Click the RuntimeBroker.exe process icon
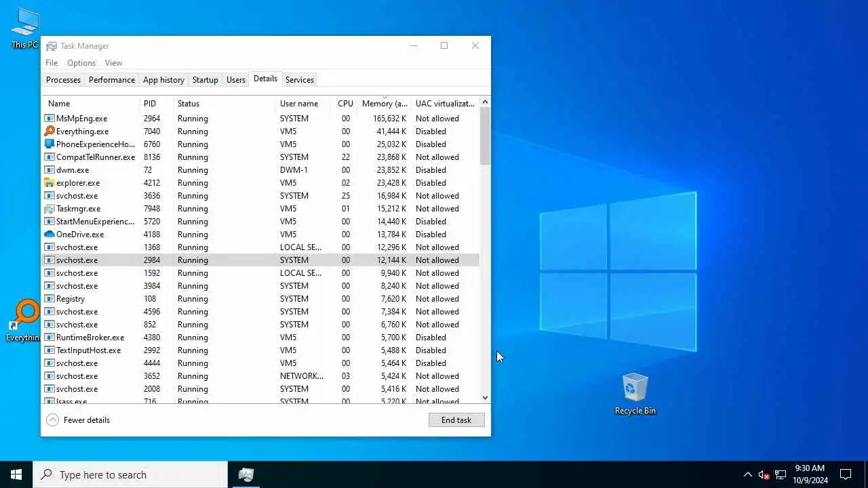Image resolution: width=868 pixels, height=488 pixels. click(49, 337)
